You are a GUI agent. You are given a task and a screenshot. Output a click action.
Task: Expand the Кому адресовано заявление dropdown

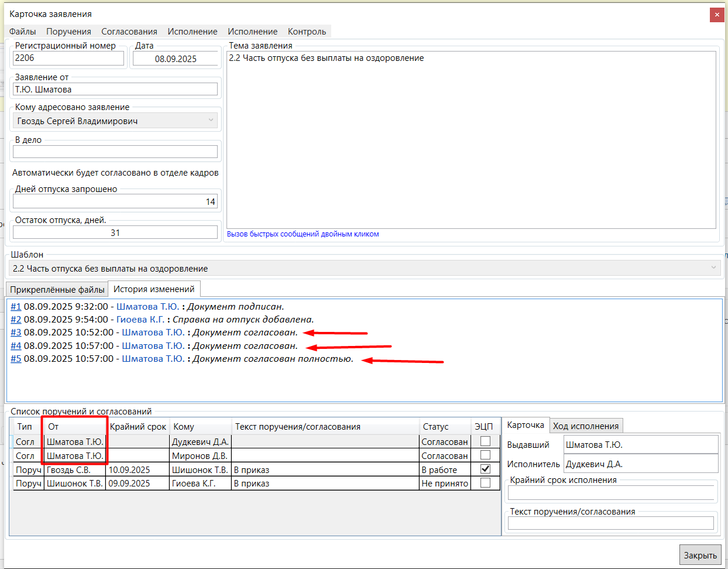[211, 121]
